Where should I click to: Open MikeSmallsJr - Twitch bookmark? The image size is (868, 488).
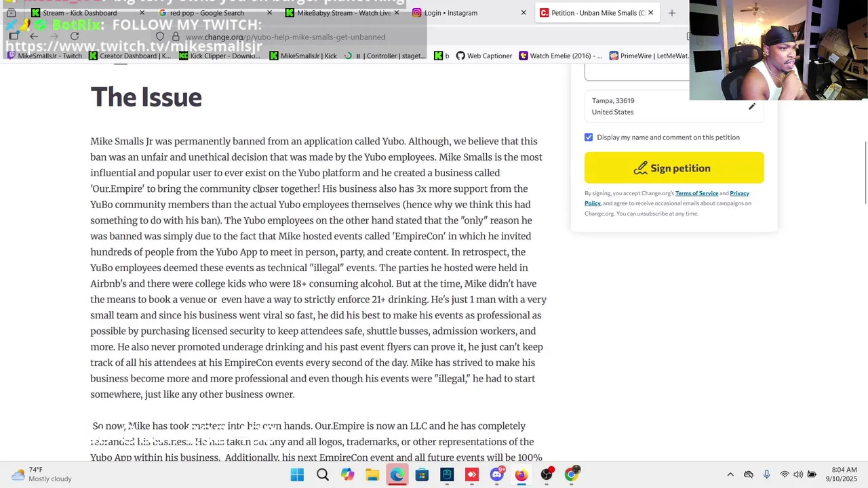[x=44, y=56]
